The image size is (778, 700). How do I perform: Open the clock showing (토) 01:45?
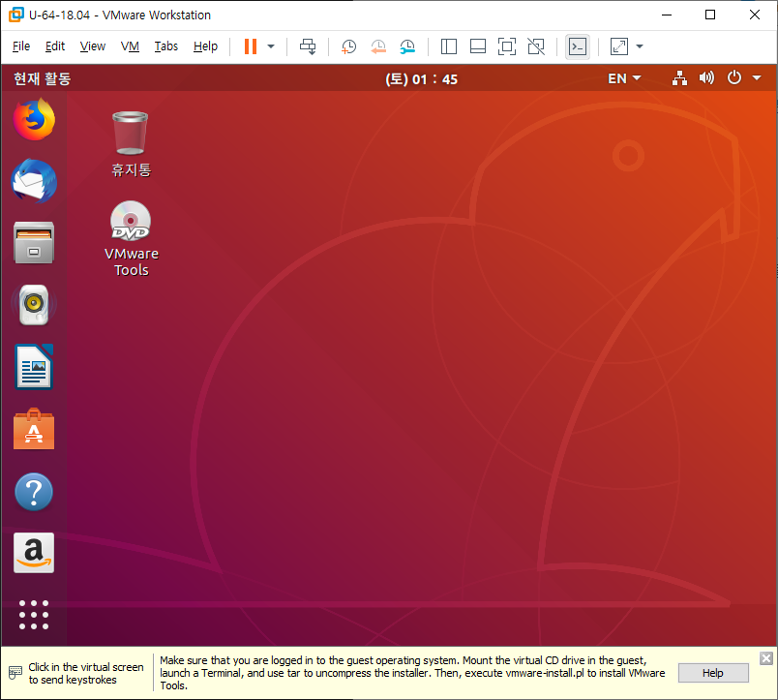click(x=421, y=79)
